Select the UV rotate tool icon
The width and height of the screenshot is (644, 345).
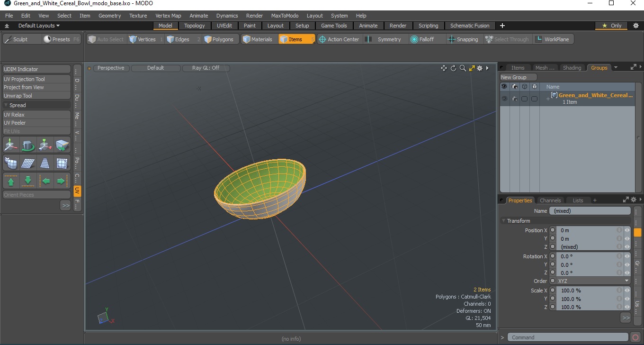tap(28, 145)
